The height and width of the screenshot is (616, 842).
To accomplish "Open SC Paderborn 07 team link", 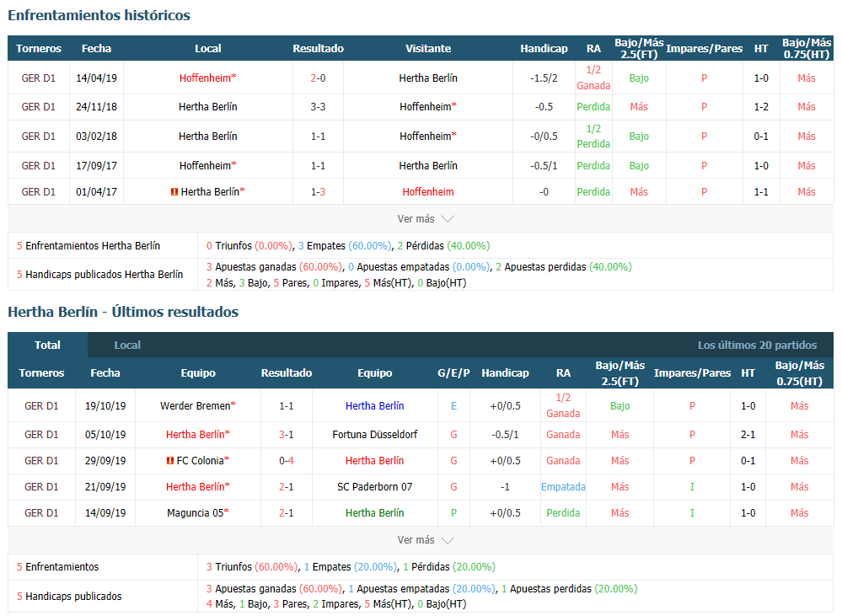I will pos(375,487).
